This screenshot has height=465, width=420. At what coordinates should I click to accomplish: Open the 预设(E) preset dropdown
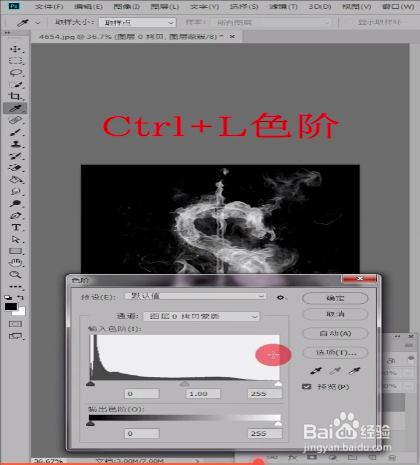[x=196, y=296]
